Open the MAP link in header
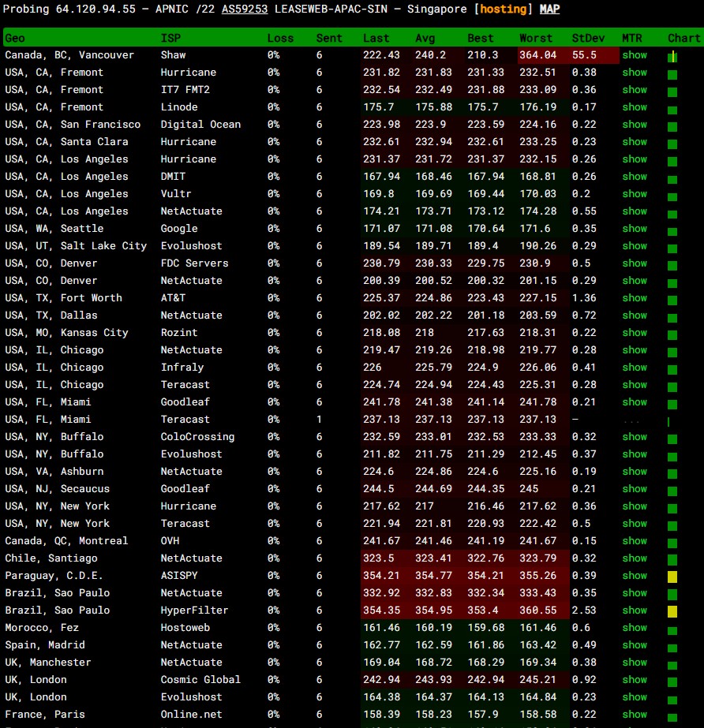The height and width of the screenshot is (728, 704). coord(549,9)
